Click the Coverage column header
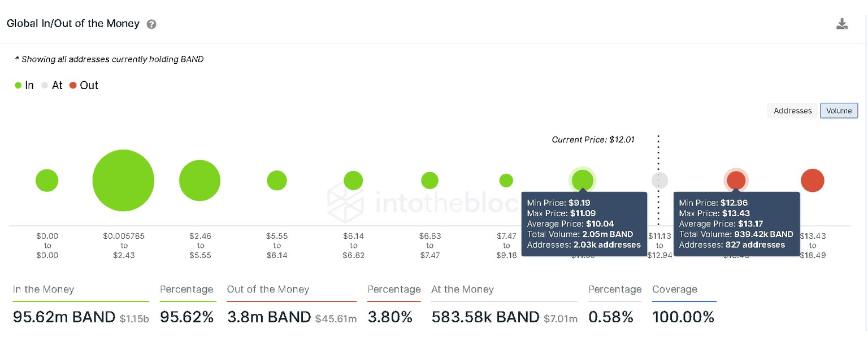 675,290
